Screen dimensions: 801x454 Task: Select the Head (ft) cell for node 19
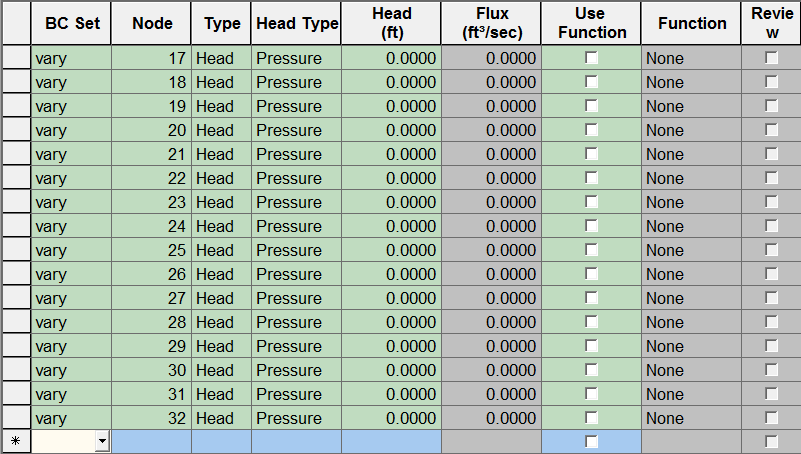tap(391, 106)
